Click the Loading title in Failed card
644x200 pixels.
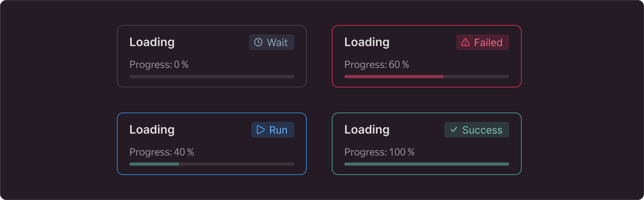pos(367,42)
